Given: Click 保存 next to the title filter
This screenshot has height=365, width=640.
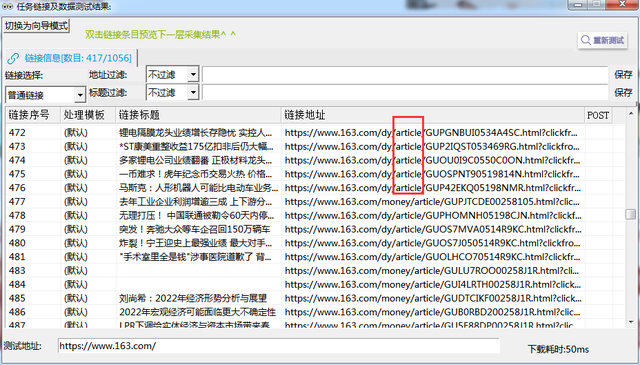Looking at the screenshot, I should point(623,93).
